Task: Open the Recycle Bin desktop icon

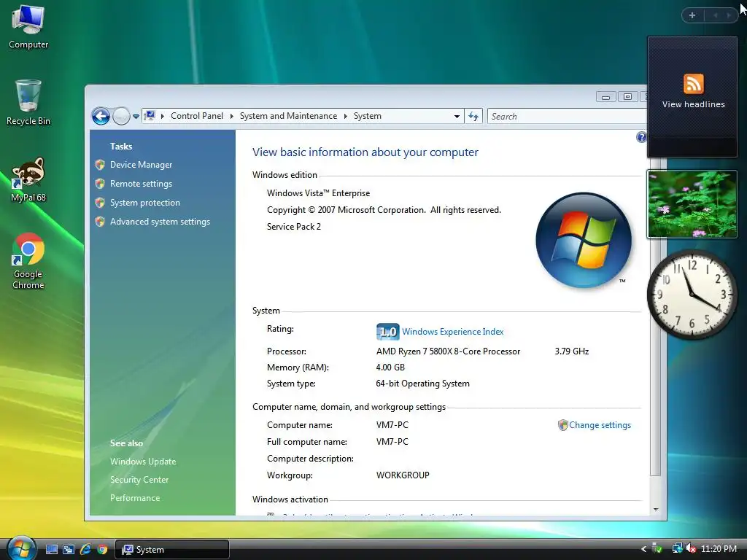Action: (x=28, y=103)
